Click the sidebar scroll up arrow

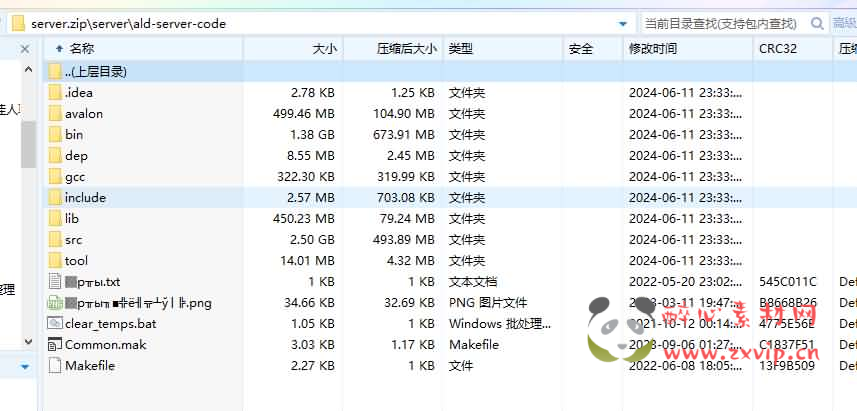click(x=28, y=69)
